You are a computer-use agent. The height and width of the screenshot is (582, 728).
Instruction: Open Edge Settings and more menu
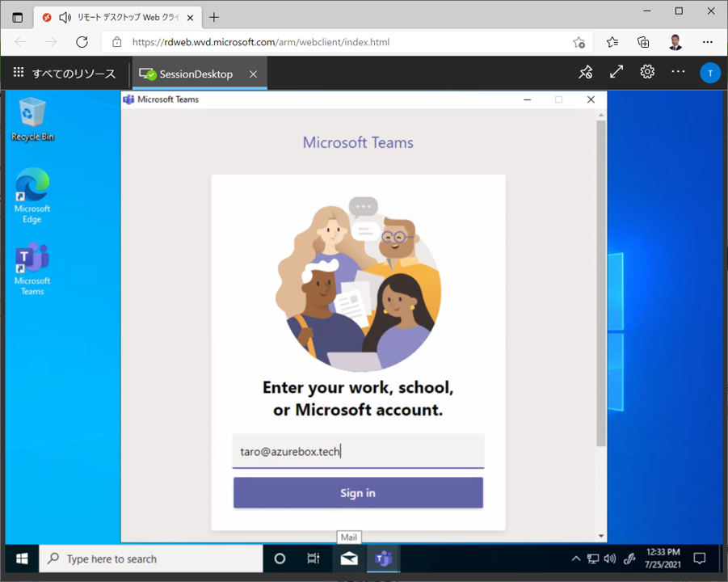tap(707, 42)
